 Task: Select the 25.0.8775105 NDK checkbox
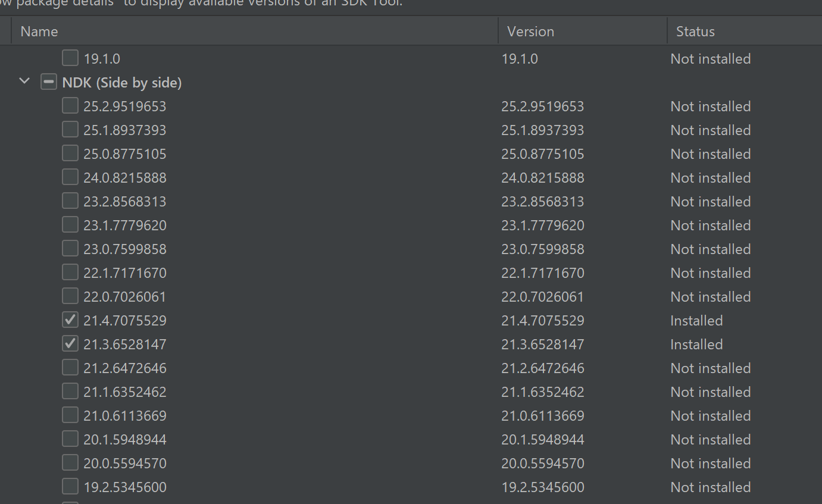click(70, 154)
